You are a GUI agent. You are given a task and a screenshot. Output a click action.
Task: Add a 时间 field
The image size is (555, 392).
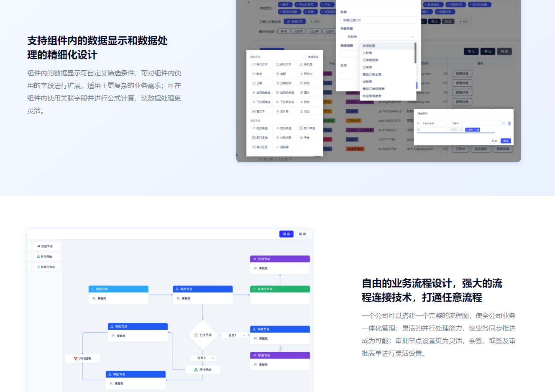(309, 83)
